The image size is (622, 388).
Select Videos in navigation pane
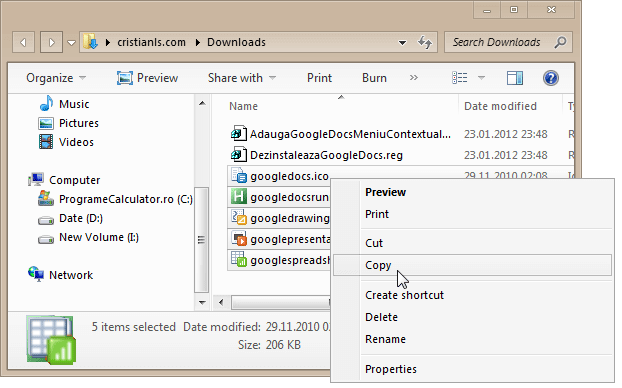click(76, 142)
